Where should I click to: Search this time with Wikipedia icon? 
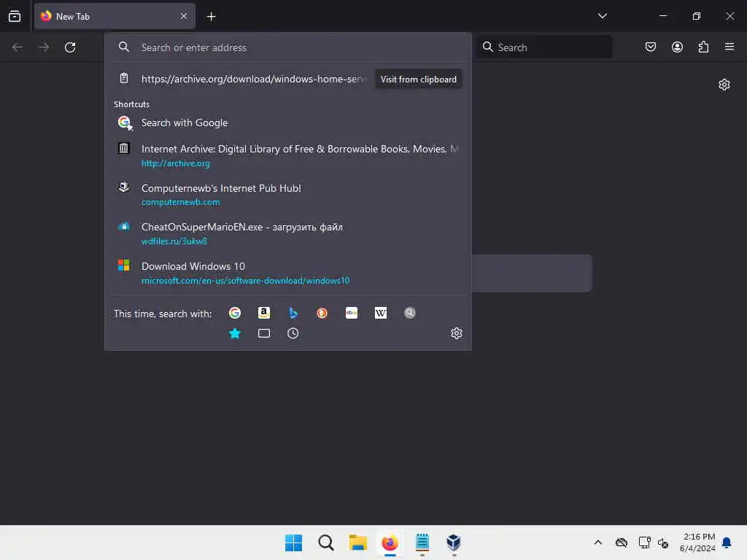pos(381,313)
